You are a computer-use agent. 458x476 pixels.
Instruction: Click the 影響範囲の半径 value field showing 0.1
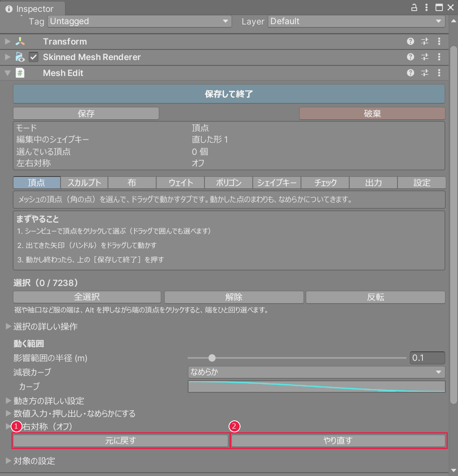click(x=427, y=358)
